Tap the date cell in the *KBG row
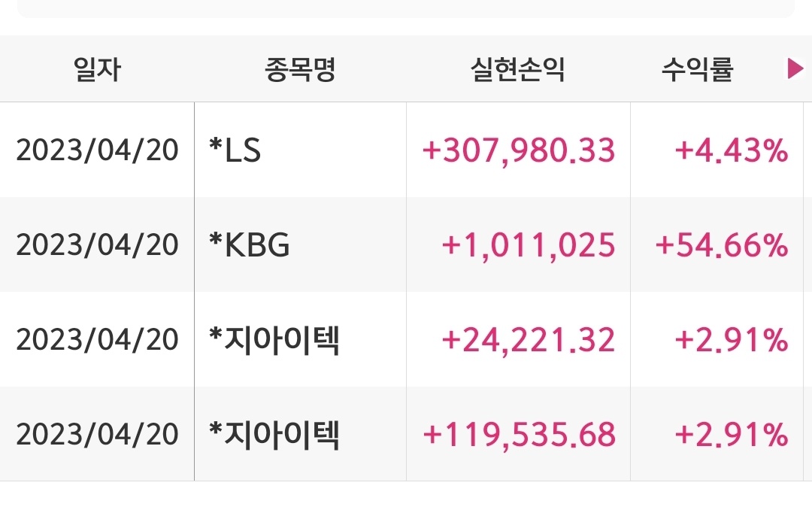Screen dimensions: 812x522 pos(97,245)
